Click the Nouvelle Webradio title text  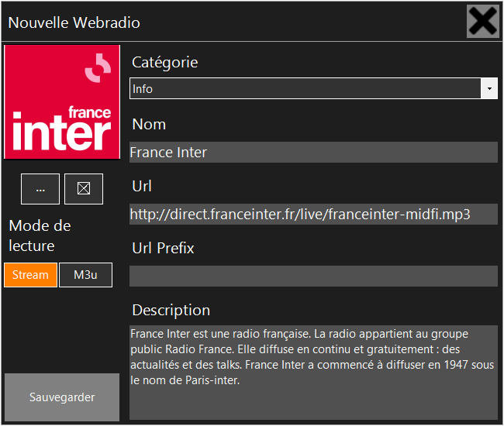coord(74,22)
